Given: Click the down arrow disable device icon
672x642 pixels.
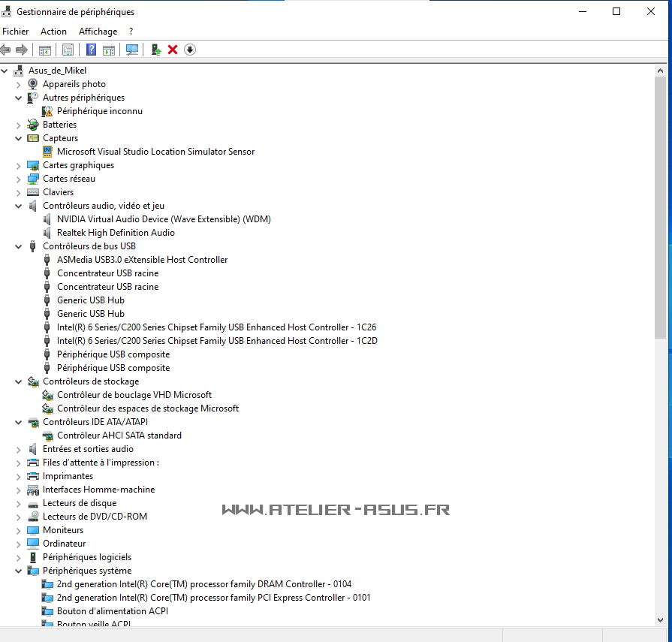Looking at the screenshot, I should (190, 50).
